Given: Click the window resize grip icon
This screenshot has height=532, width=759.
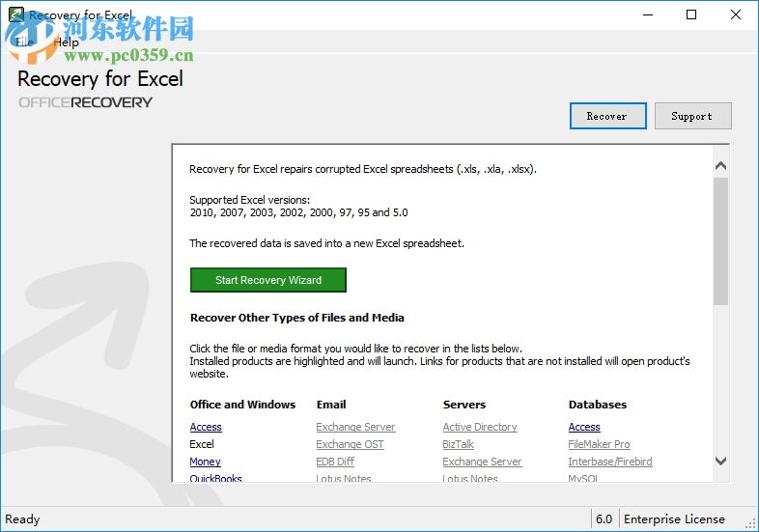Looking at the screenshot, I should 750,523.
